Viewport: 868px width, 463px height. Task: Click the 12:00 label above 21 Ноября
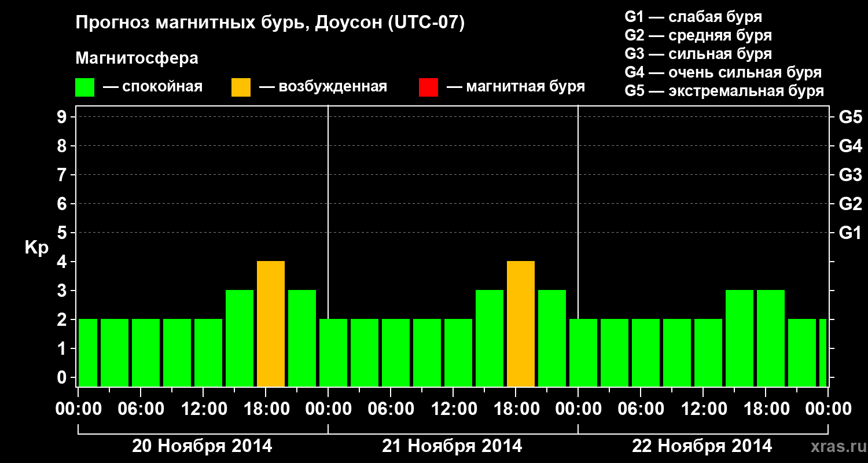tap(454, 409)
